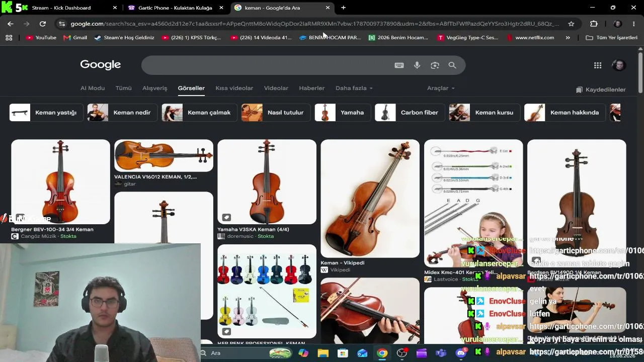Screen dimensions: 644x362
Task: Open the Tüm Yer İşaretleri folder
Action: tap(611, 38)
